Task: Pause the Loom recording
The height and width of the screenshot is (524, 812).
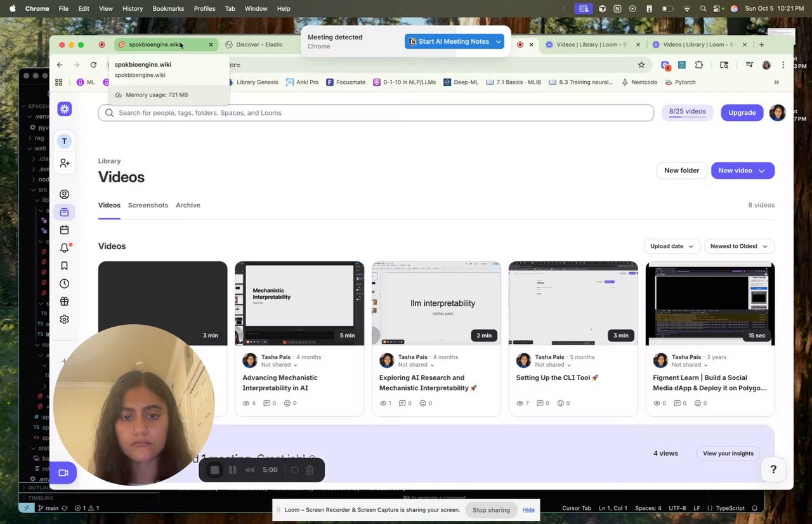Action: click(232, 470)
